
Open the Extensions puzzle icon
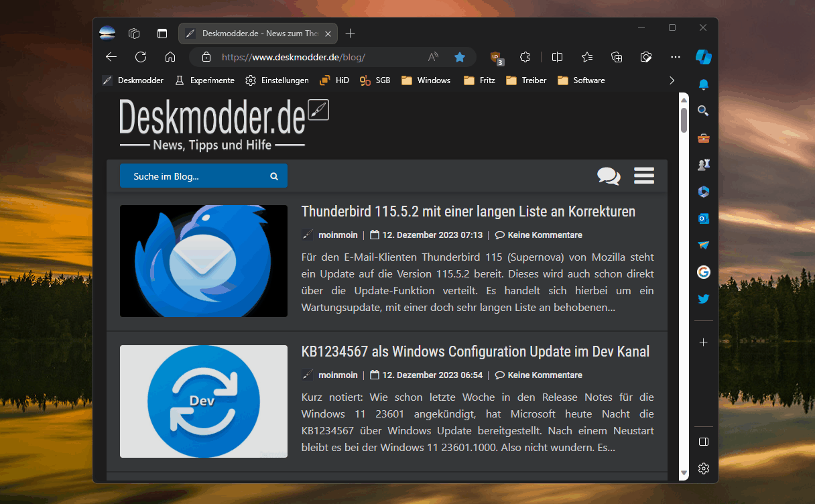[x=525, y=57]
